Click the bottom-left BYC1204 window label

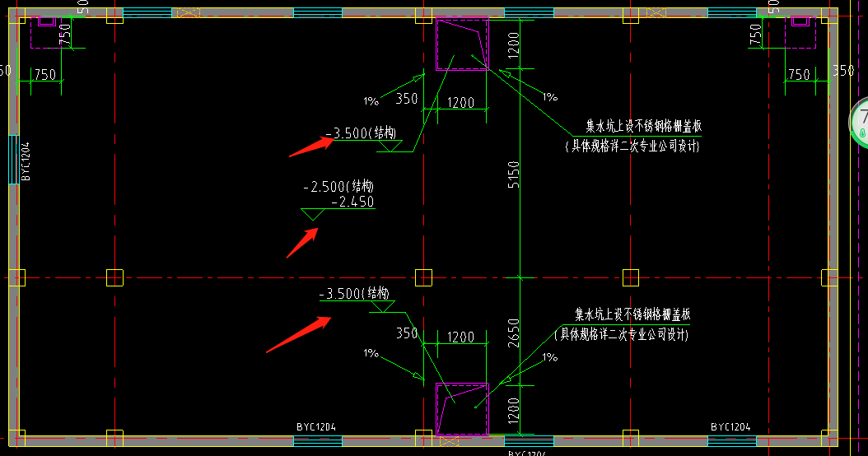pos(316,426)
